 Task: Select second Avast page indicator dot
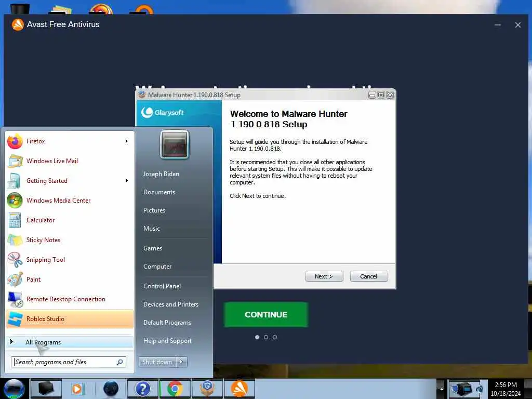point(266,337)
